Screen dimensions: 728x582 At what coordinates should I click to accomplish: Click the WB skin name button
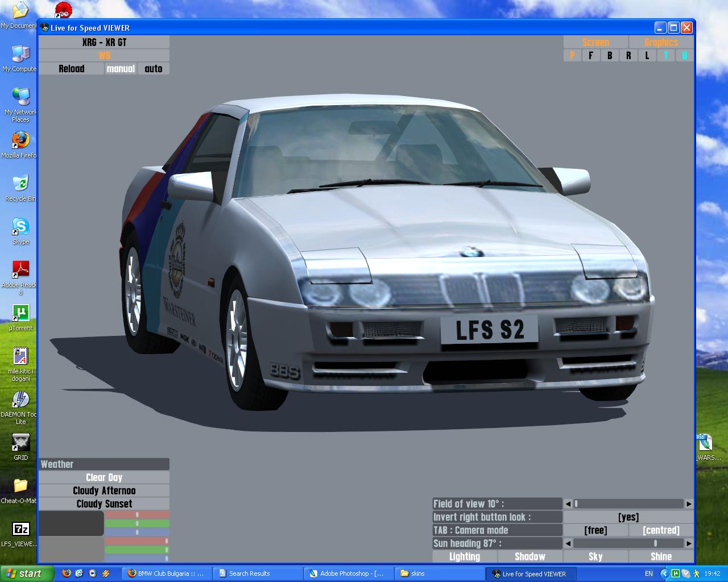click(104, 56)
